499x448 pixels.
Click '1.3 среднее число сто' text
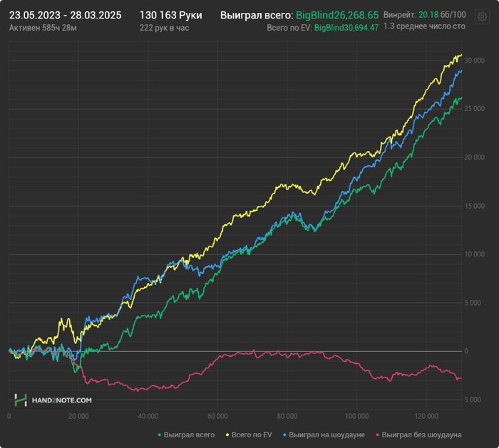tap(424, 26)
